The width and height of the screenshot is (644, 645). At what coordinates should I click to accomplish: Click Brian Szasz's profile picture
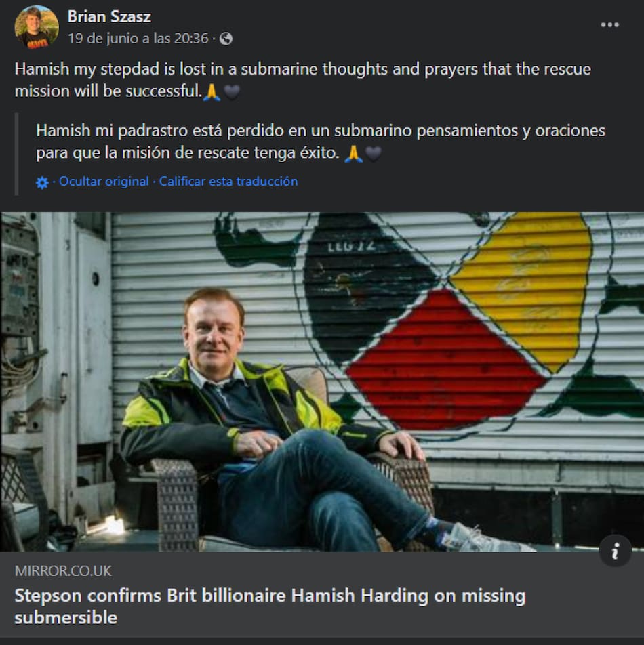(37, 27)
